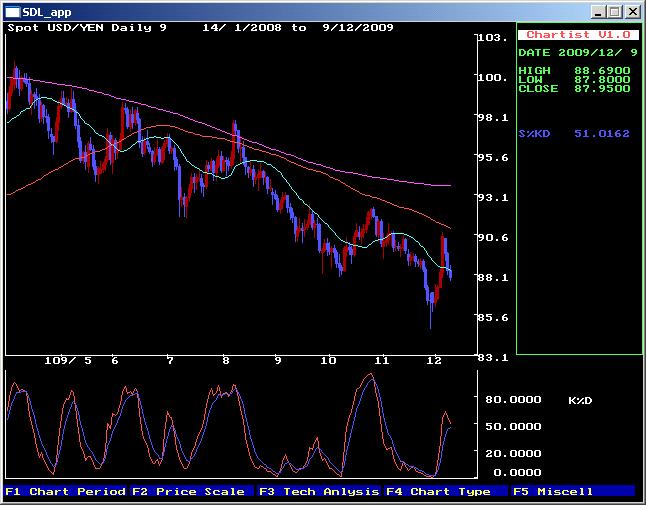646x505 pixels.
Task: Open the F1 Chart Period menu
Action: click(65, 491)
